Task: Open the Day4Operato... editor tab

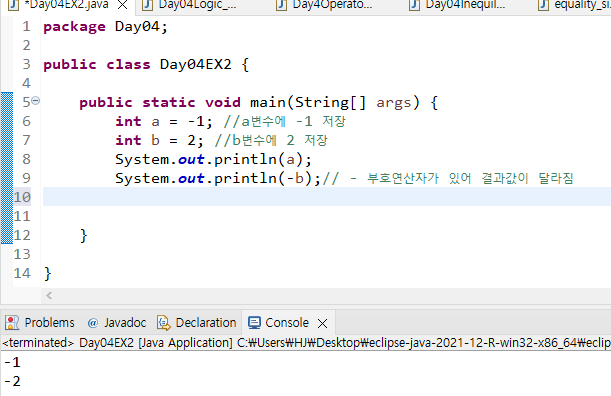Action: coord(332,5)
